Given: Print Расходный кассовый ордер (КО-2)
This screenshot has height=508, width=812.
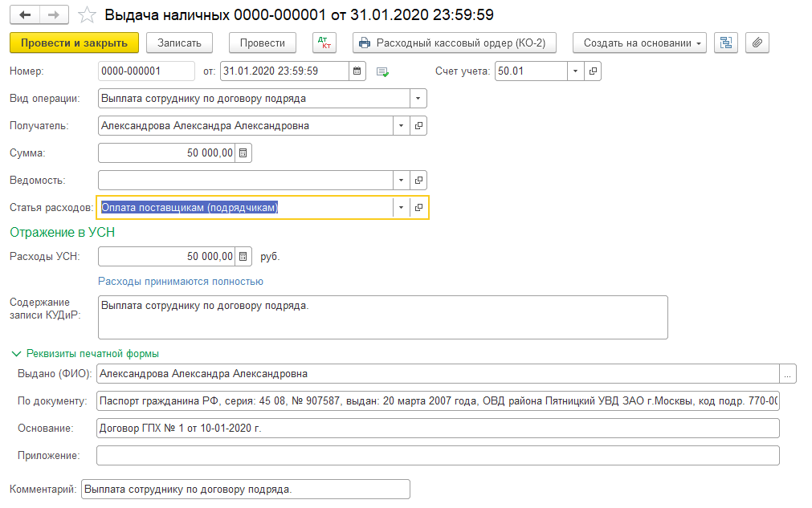Looking at the screenshot, I should coord(450,43).
